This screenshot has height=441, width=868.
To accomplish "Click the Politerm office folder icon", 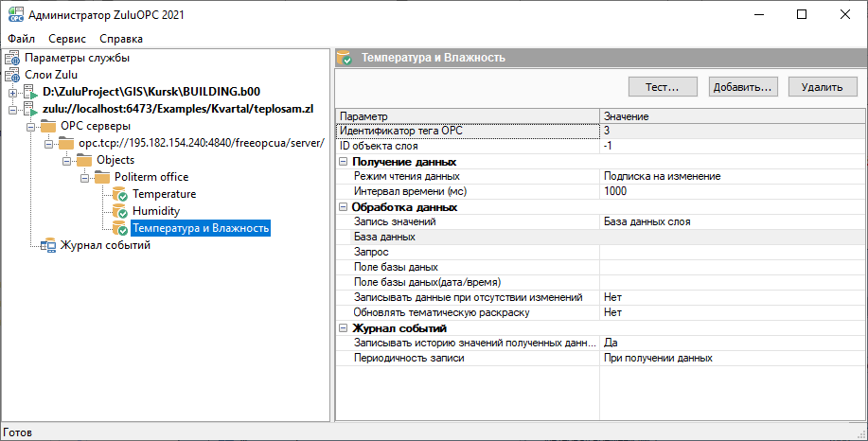I will [x=101, y=177].
